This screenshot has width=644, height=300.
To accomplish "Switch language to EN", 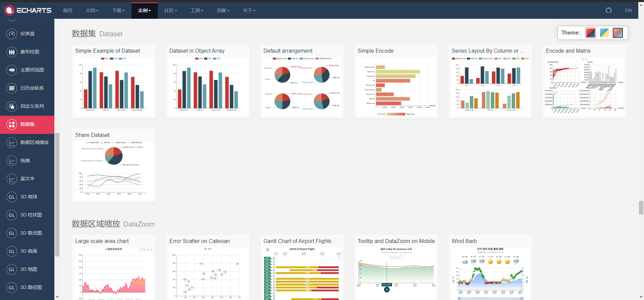I will (628, 10).
